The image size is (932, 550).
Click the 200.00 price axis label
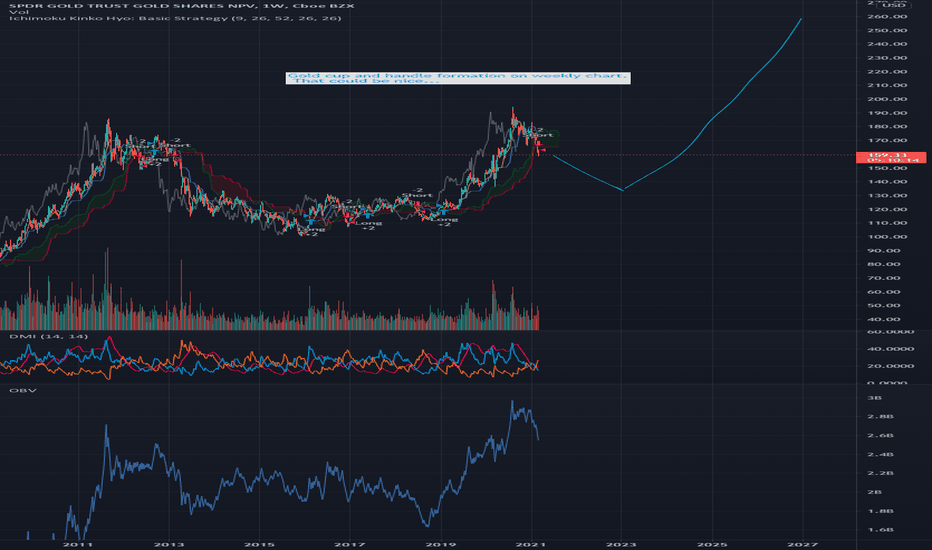tap(887, 99)
